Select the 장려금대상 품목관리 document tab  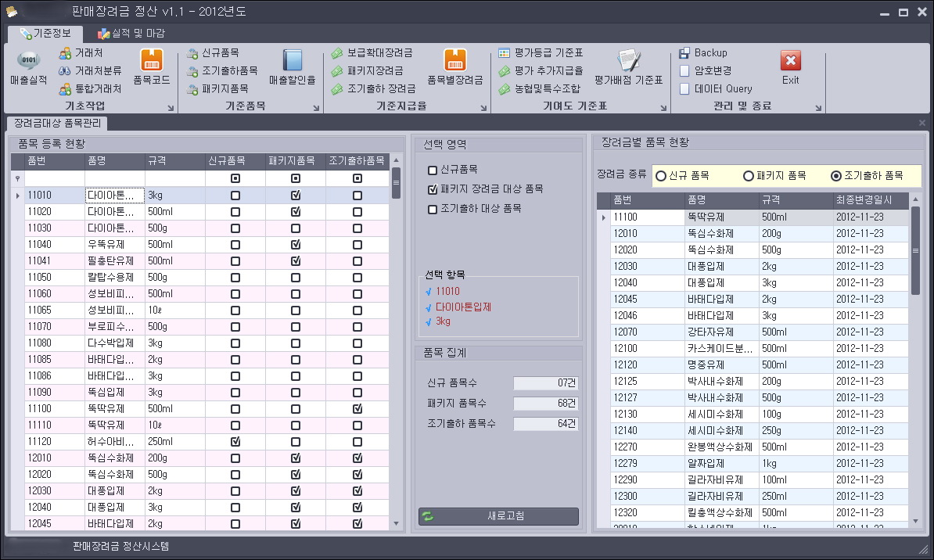pyautogui.click(x=57, y=123)
